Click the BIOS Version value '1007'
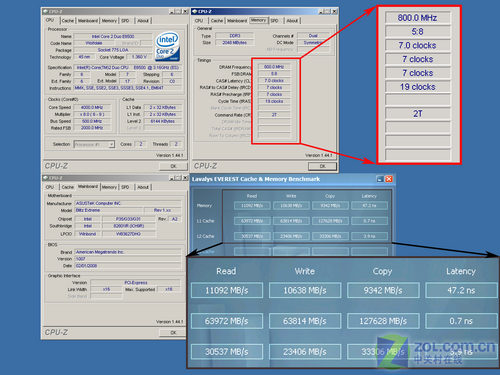This screenshot has height=375, width=500. (x=128, y=259)
